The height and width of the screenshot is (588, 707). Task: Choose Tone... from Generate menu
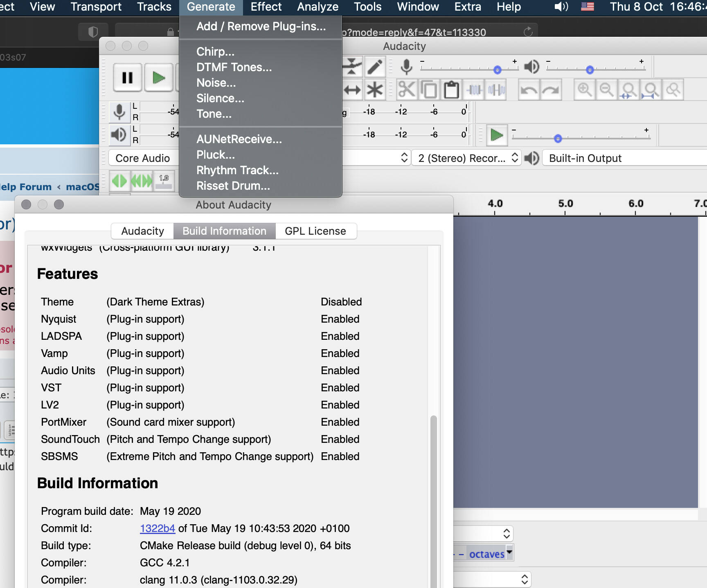(261, 114)
